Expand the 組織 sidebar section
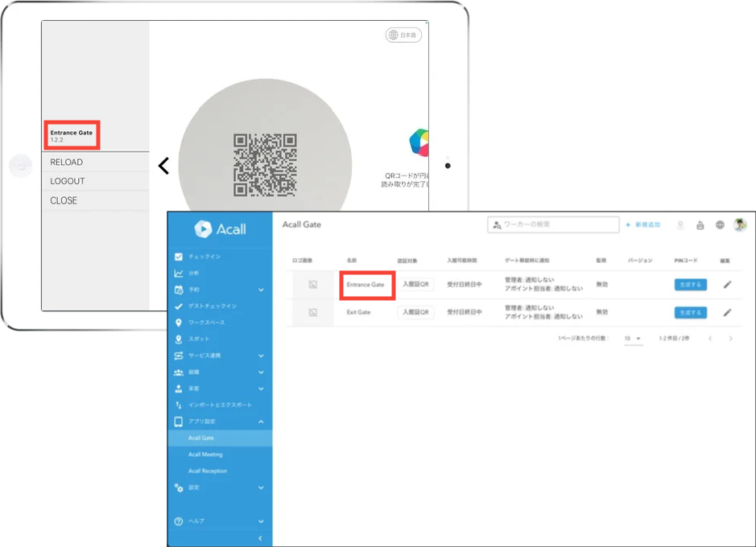This screenshot has height=547, width=756. pos(262,372)
